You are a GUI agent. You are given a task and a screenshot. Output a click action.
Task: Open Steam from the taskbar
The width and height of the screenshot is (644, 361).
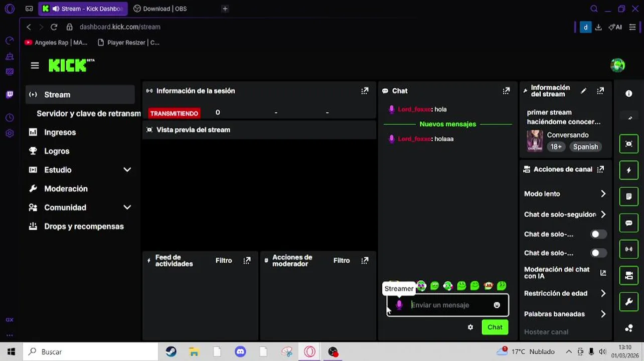[x=171, y=352]
